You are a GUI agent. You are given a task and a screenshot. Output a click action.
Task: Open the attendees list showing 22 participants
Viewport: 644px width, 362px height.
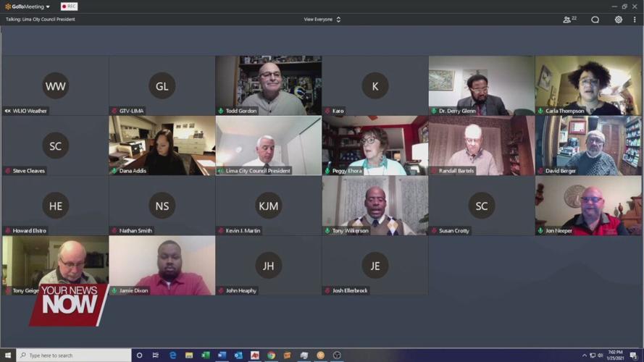point(569,20)
